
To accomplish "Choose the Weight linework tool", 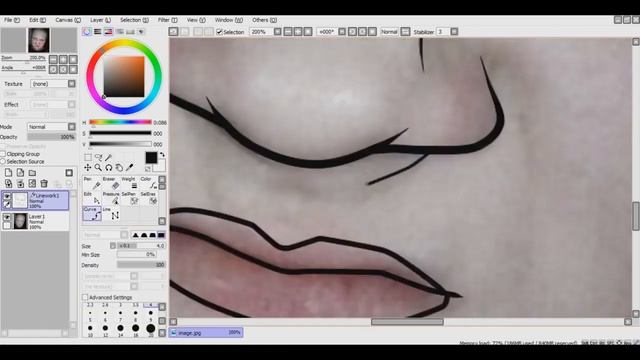I will 129,184.
